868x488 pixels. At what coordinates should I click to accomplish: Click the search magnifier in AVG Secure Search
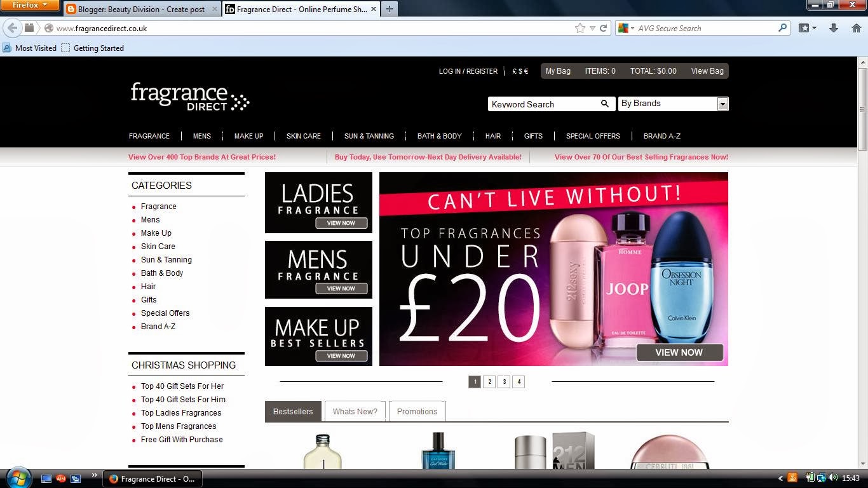(783, 28)
